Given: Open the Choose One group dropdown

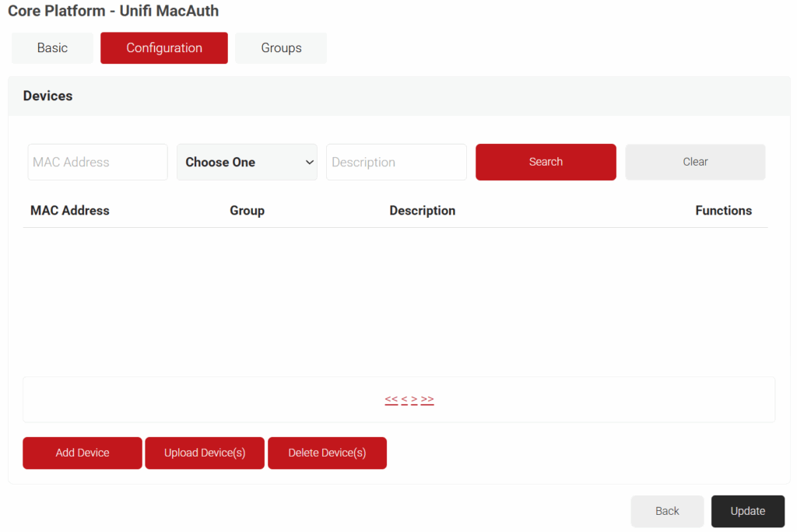Looking at the screenshot, I should coord(247,162).
